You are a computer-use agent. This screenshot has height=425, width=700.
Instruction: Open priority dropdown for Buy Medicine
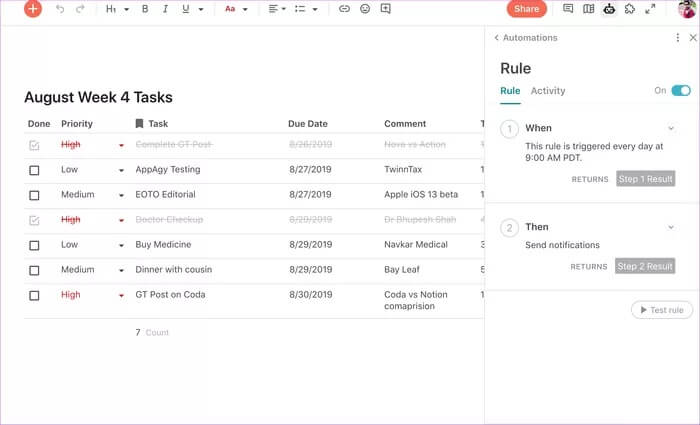[121, 245]
